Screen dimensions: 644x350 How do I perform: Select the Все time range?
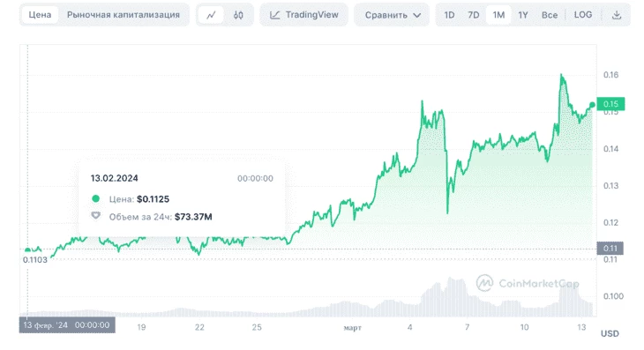click(x=549, y=15)
